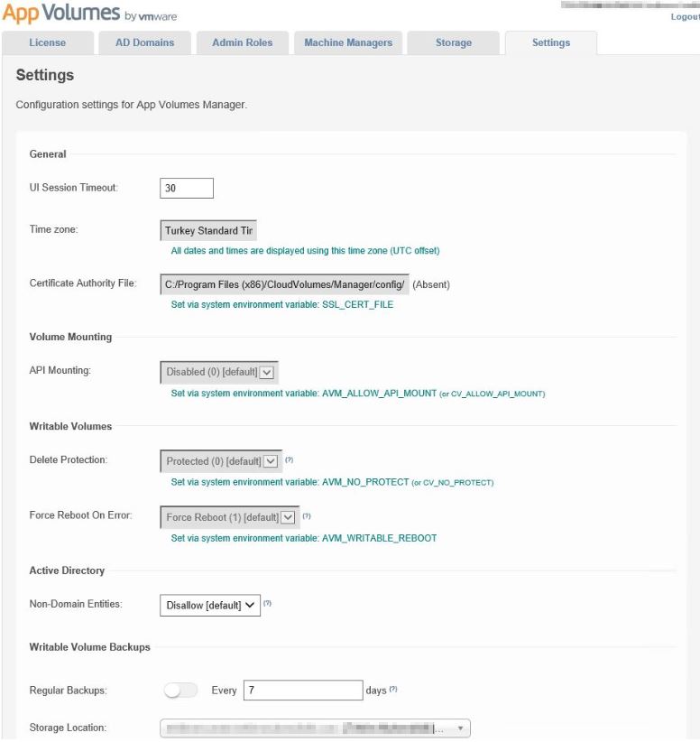Click the Settings page heading
The width and height of the screenshot is (700, 742).
[45, 75]
